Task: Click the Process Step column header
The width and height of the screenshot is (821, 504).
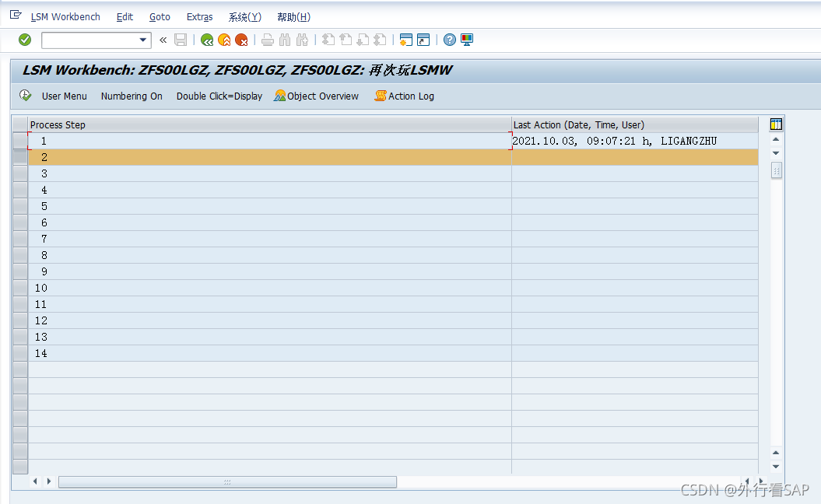Action: [270, 124]
